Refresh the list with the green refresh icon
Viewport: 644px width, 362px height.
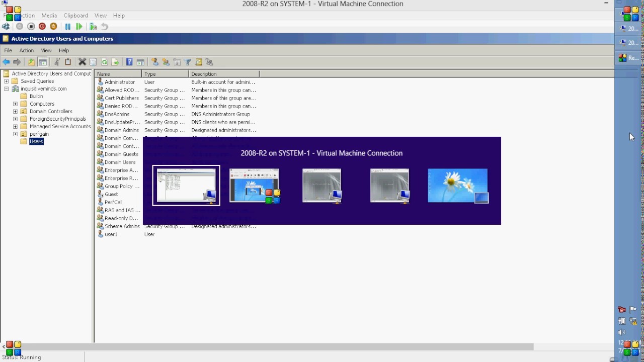tap(104, 62)
